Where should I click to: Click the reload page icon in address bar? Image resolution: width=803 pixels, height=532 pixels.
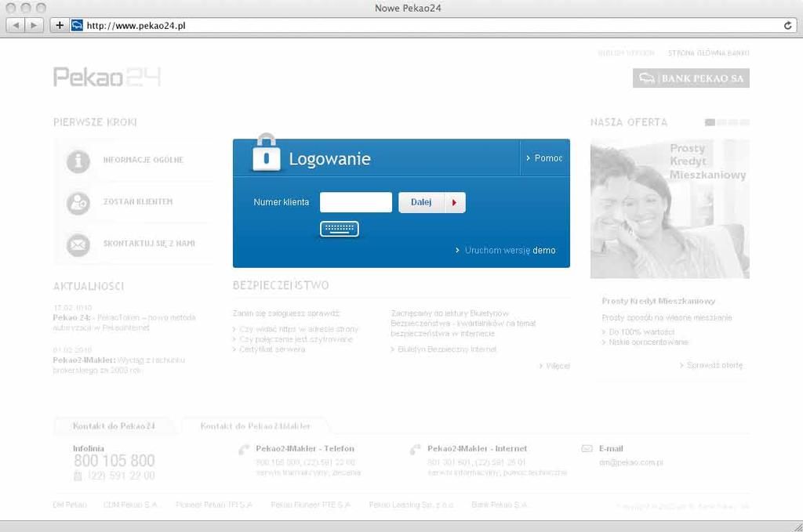[787, 25]
